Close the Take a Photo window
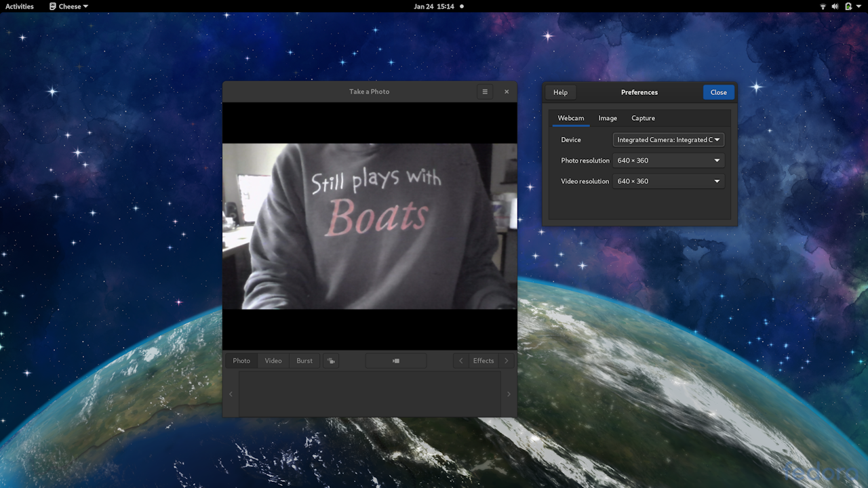The height and width of the screenshot is (488, 868). 507,91
